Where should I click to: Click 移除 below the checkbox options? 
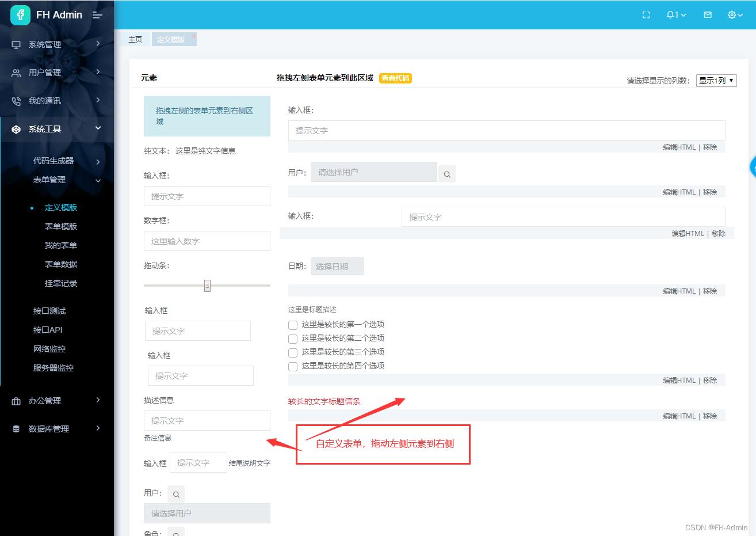[x=710, y=381]
